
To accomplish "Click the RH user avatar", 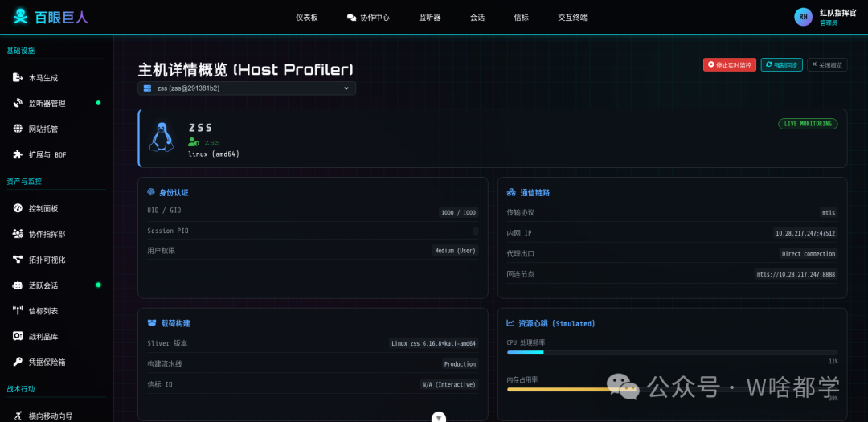I will (x=803, y=17).
